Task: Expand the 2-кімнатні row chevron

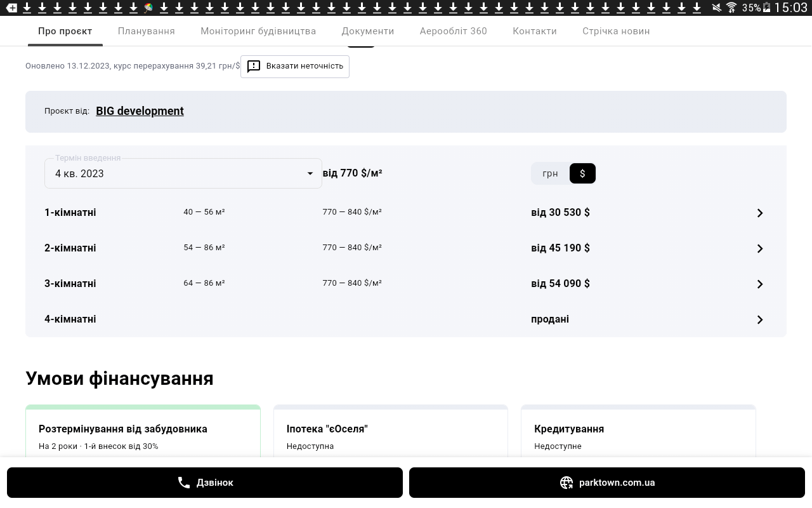Action: [760, 248]
